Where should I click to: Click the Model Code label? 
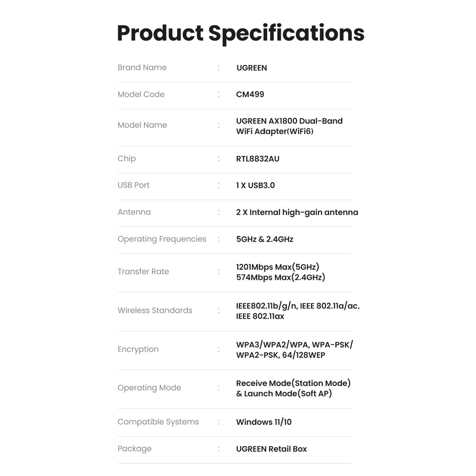coord(141,94)
